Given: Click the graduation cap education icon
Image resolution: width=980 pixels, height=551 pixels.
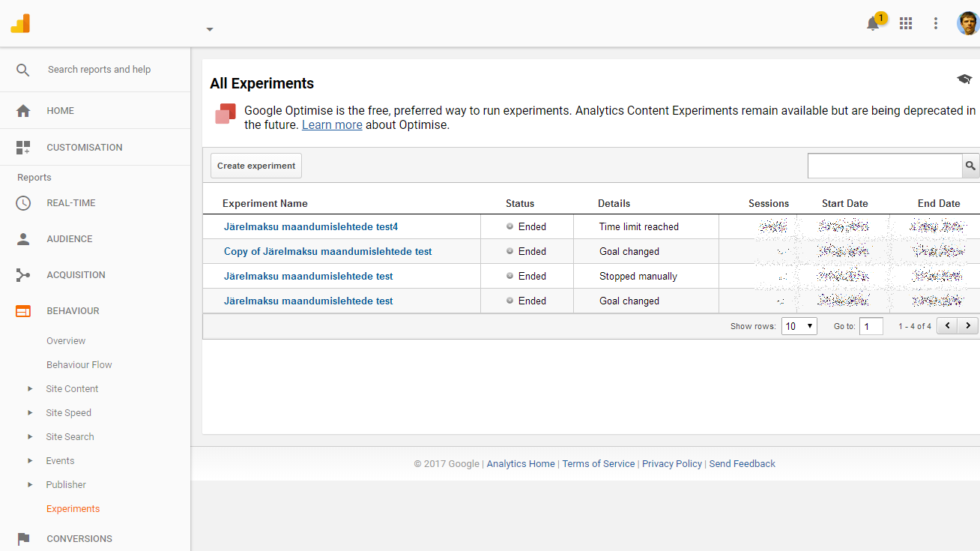Looking at the screenshot, I should [964, 79].
